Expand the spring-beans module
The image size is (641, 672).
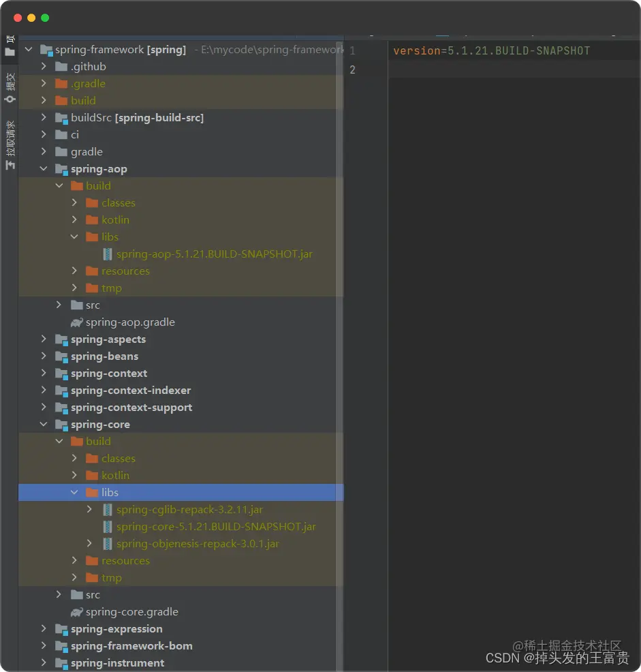[x=44, y=356]
